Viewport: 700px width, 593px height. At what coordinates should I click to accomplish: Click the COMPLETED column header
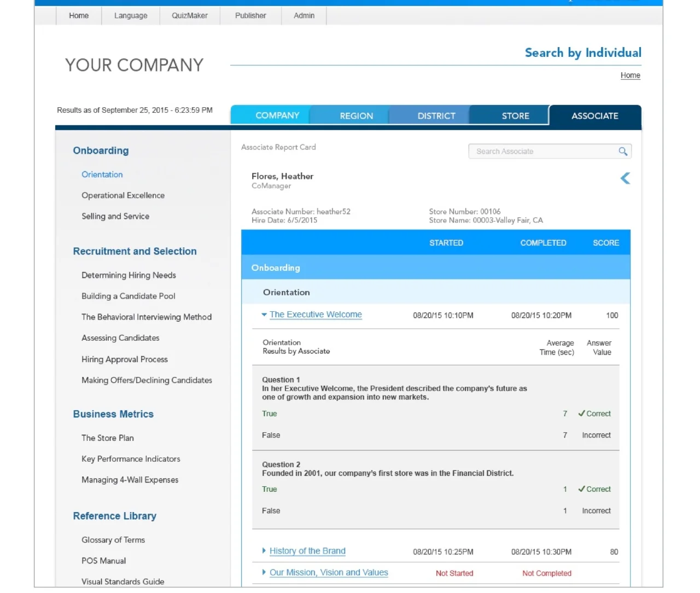[x=543, y=243]
